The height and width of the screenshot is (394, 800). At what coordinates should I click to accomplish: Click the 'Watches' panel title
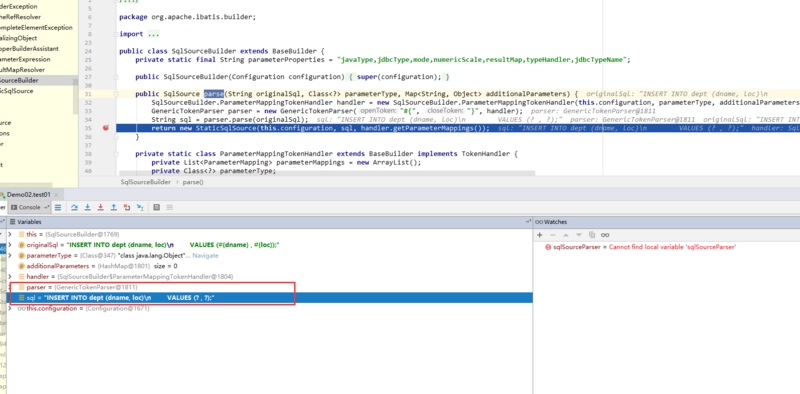(x=555, y=222)
